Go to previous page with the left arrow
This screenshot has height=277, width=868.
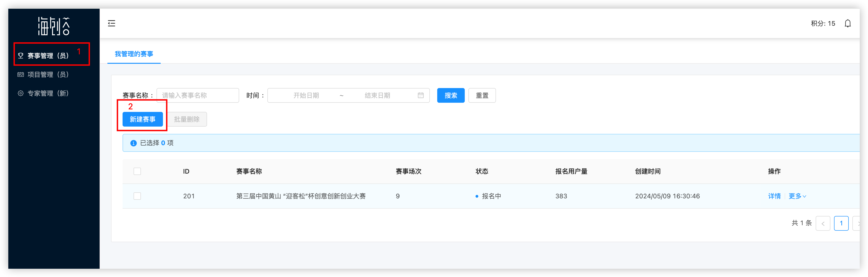coord(823,223)
